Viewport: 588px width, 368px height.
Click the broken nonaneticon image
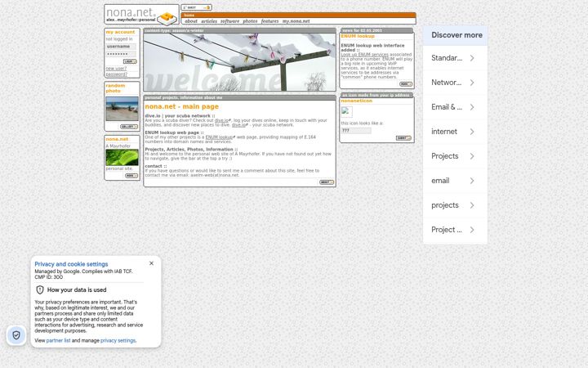pos(346,111)
